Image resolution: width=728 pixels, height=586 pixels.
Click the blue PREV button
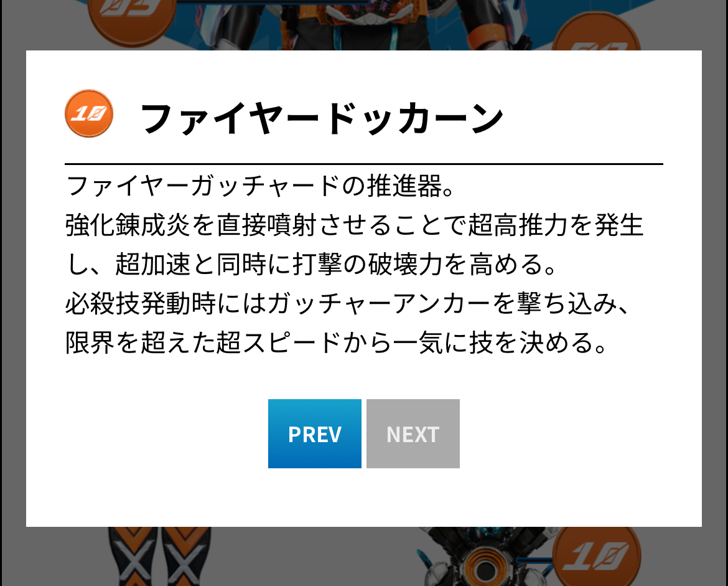[x=314, y=433]
